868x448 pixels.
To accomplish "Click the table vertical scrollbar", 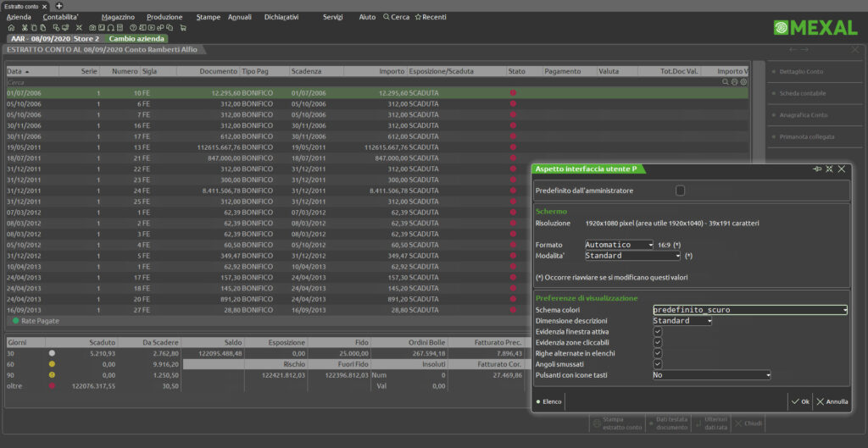I will click(759, 194).
